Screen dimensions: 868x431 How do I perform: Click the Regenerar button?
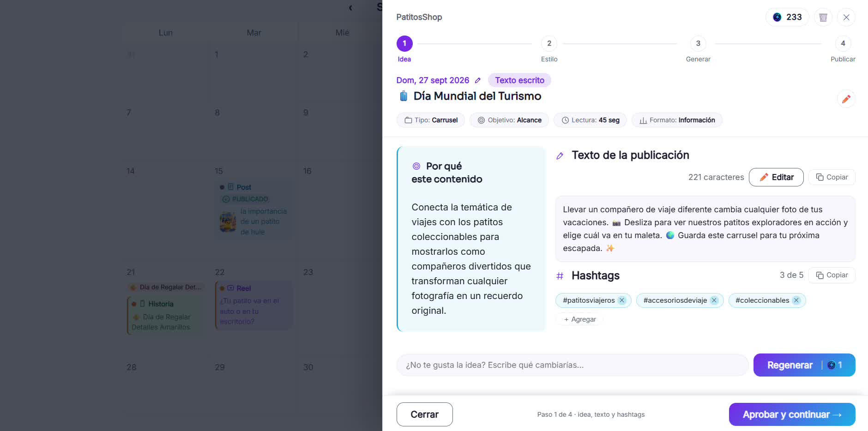point(804,365)
